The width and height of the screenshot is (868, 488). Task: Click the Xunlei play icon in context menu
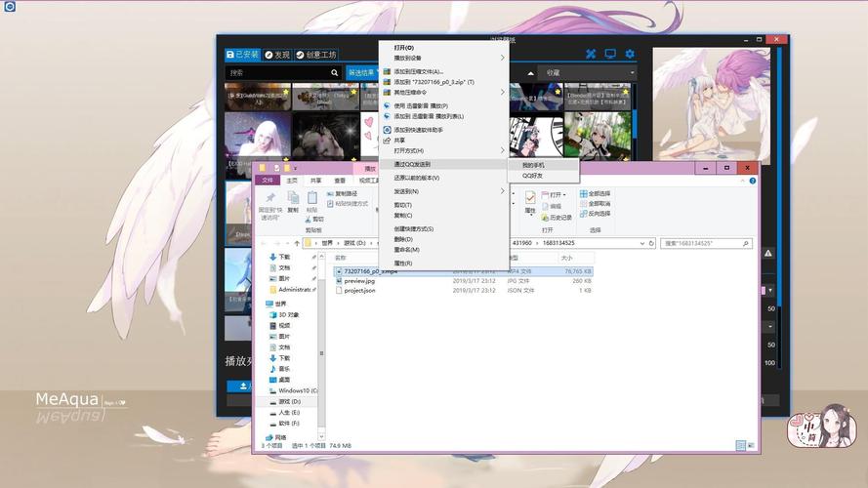pos(387,105)
